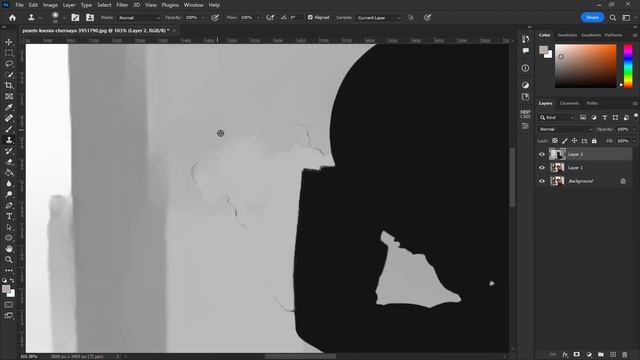Open the Select menu
The width and height of the screenshot is (640, 360).
pyautogui.click(x=104, y=5)
